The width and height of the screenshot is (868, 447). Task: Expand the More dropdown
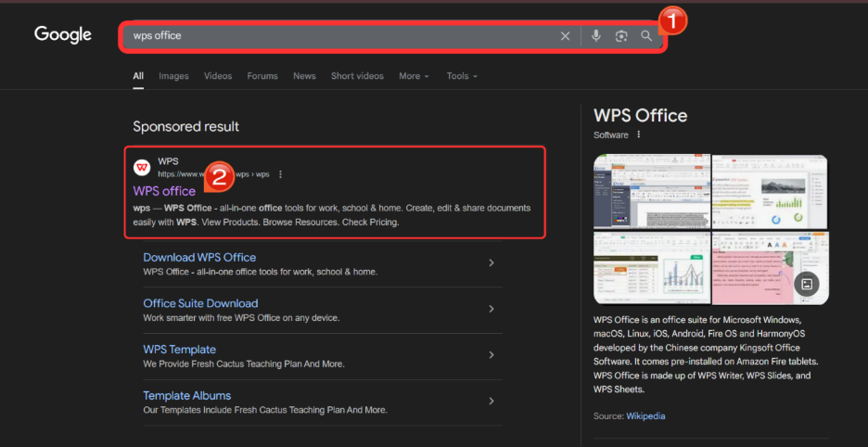pyautogui.click(x=415, y=76)
